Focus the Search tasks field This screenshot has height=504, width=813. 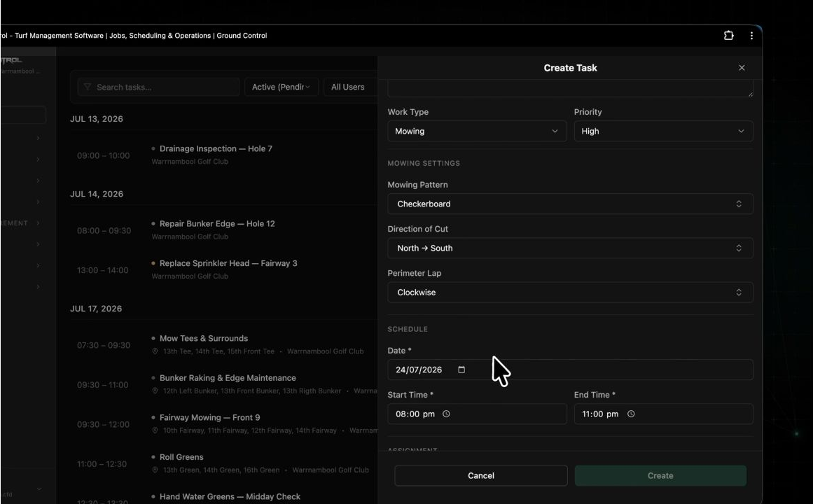pyautogui.click(x=158, y=87)
